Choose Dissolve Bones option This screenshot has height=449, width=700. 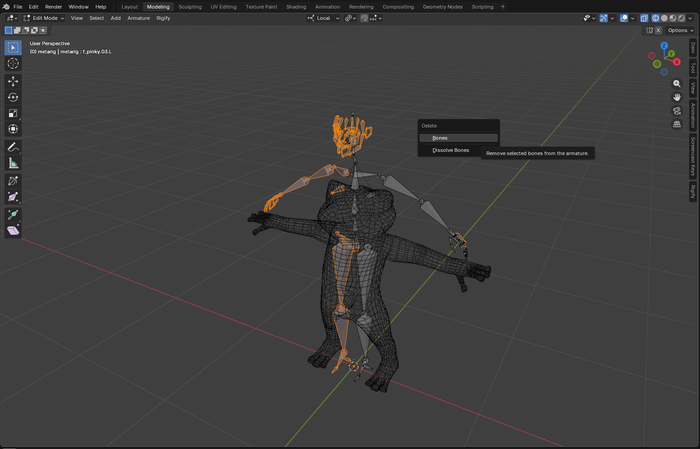click(x=450, y=150)
